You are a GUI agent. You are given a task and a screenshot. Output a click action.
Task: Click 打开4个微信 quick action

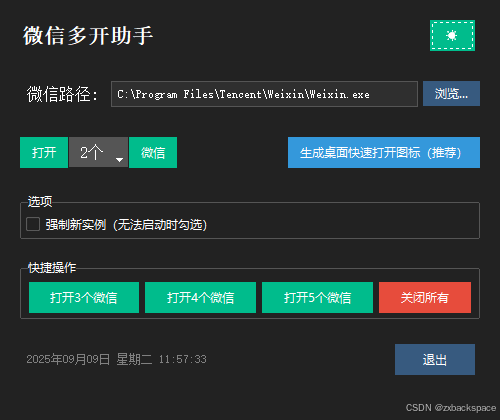pos(200,298)
